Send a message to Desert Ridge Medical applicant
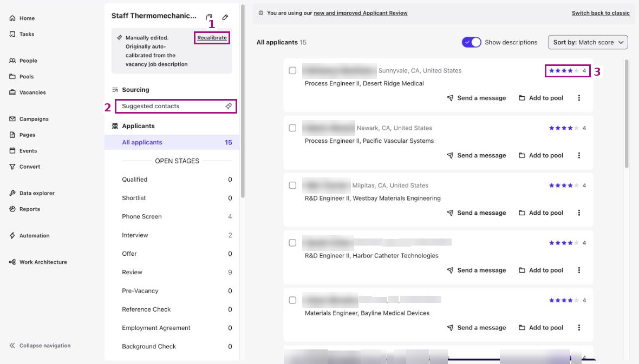 tap(477, 98)
